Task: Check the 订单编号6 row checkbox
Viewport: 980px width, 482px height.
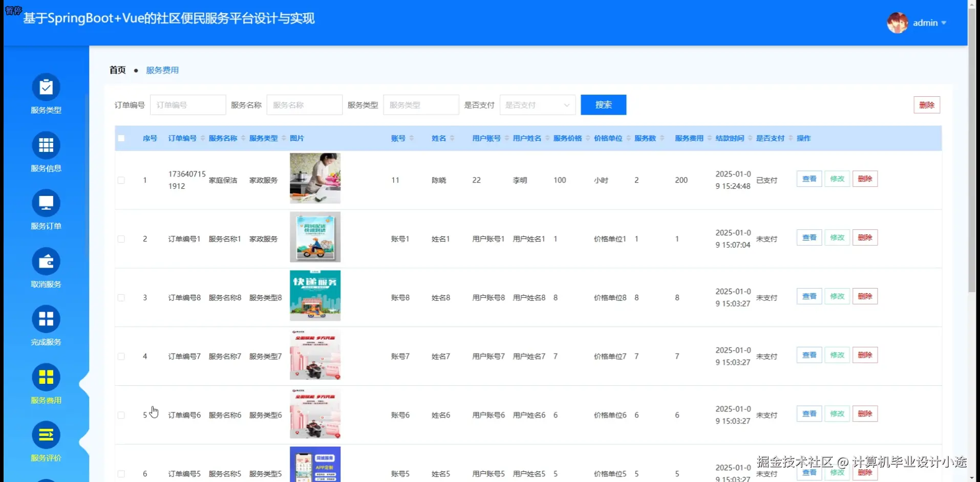Action: coord(121,415)
